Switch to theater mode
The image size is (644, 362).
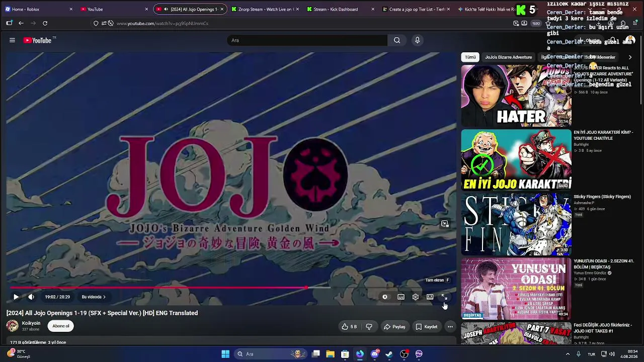coord(430,297)
